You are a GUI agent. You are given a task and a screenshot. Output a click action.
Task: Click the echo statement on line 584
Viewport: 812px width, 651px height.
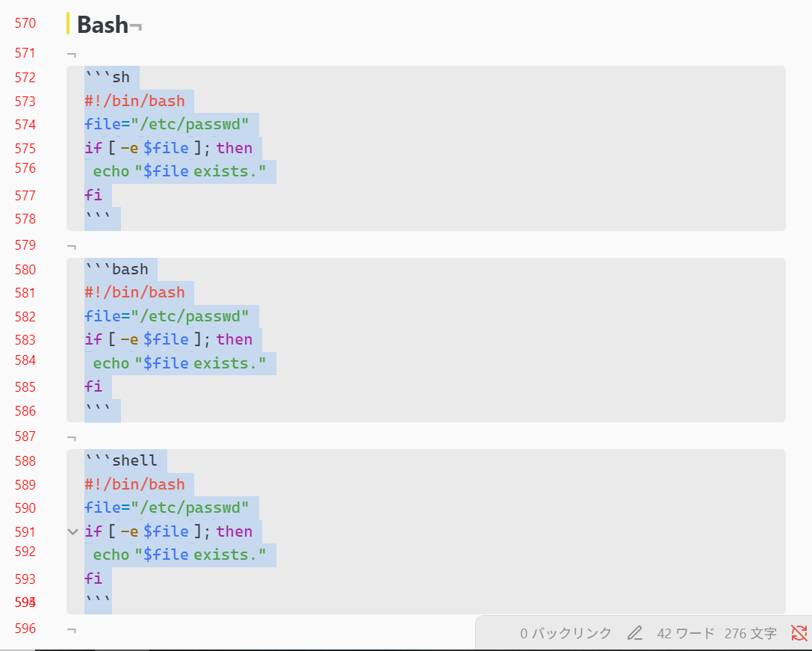click(x=179, y=363)
